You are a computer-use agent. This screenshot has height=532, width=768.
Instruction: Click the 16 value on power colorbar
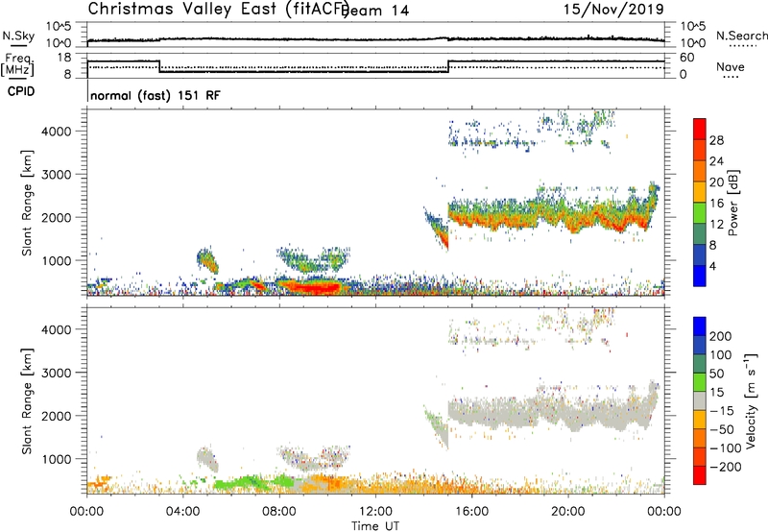[x=716, y=204]
